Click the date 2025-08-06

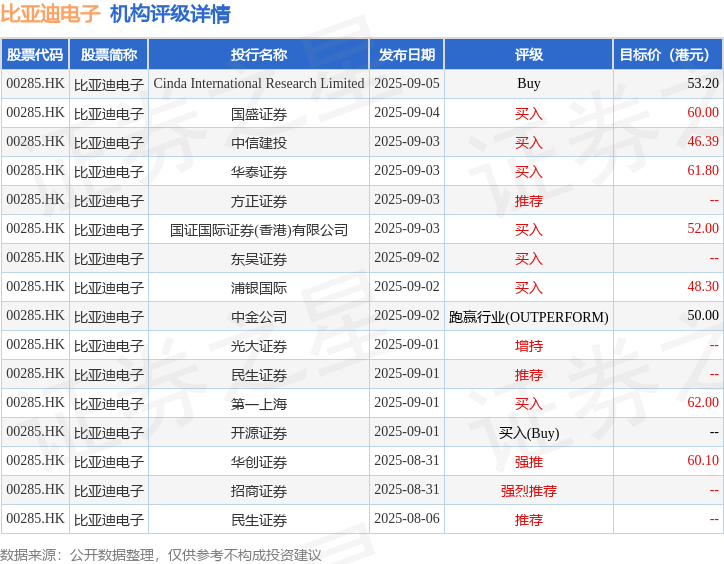point(407,519)
